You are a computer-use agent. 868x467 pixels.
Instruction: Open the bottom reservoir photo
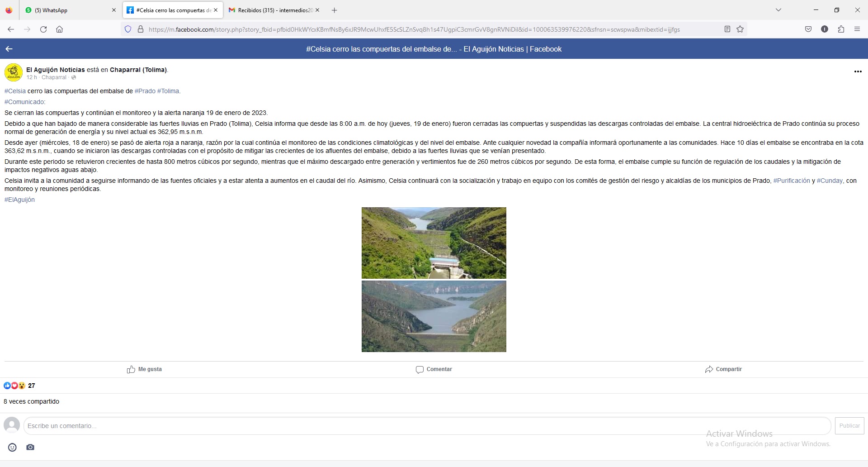434,316
